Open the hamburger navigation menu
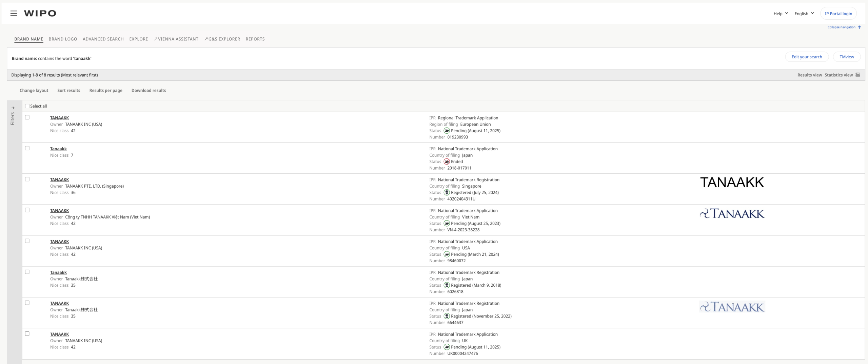The image size is (868, 364). [x=14, y=13]
